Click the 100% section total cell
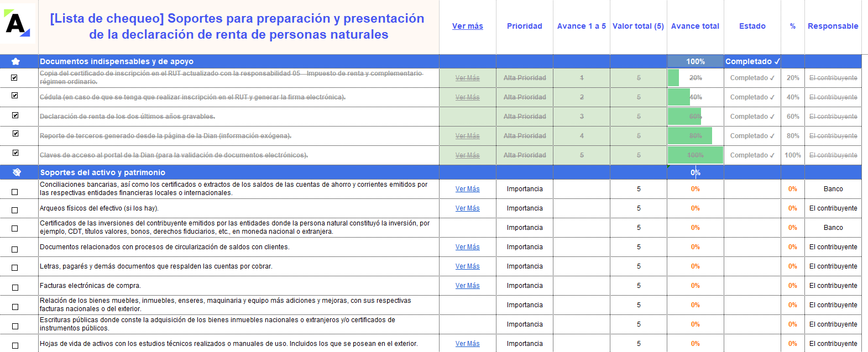This screenshot has width=868, height=352. [696, 61]
